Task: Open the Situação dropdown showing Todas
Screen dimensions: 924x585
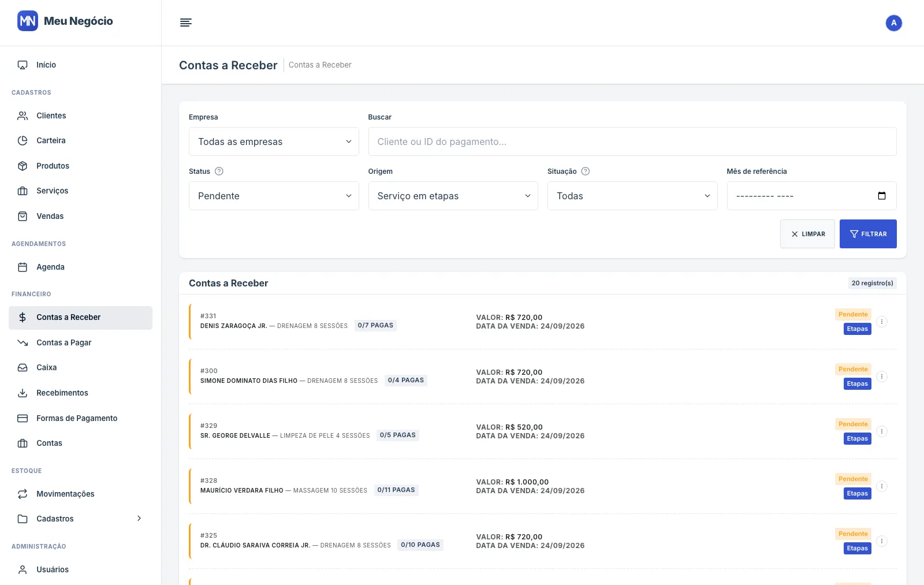Action: point(632,196)
